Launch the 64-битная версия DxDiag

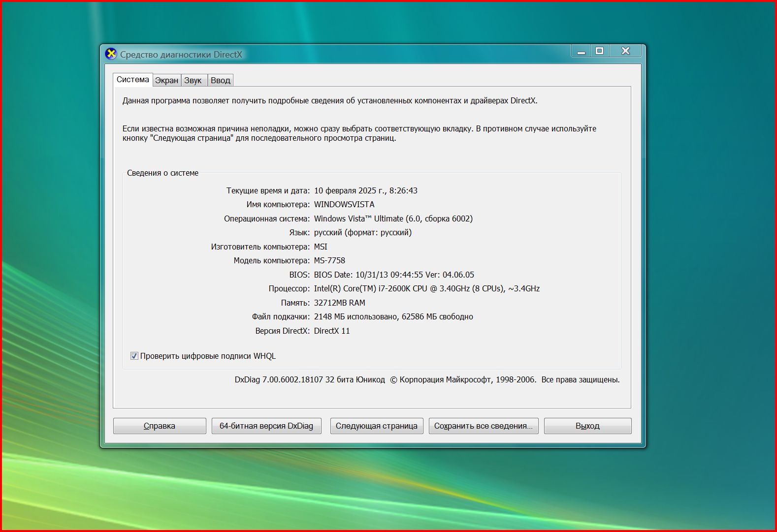coord(266,426)
